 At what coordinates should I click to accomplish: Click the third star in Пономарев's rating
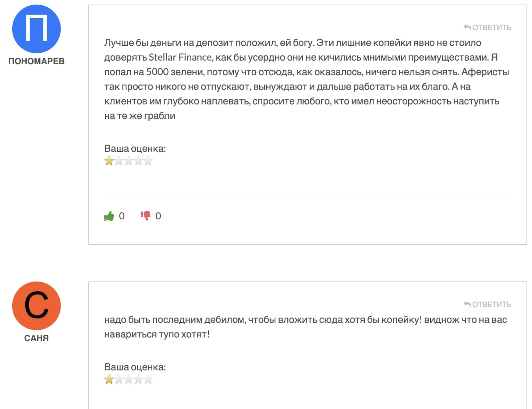(x=129, y=161)
